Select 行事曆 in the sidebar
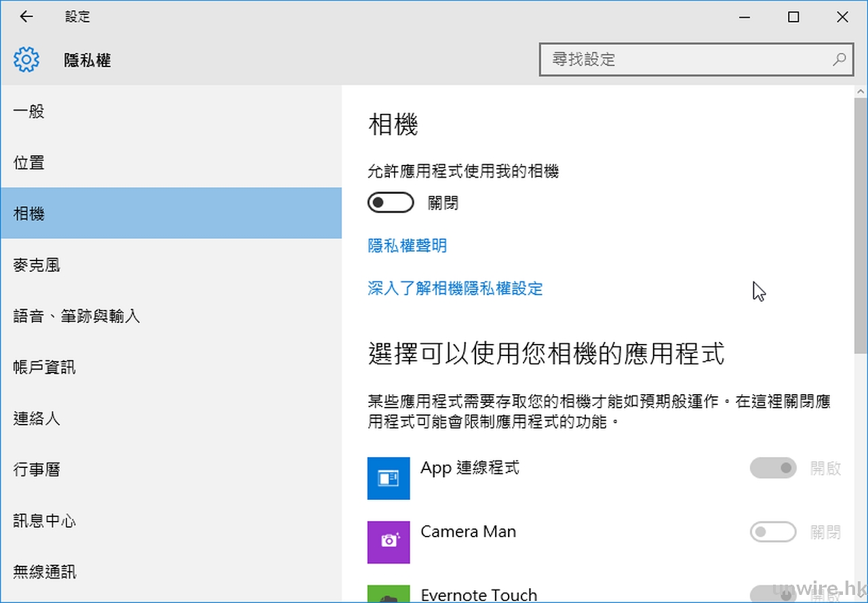868x603 pixels. 37,469
